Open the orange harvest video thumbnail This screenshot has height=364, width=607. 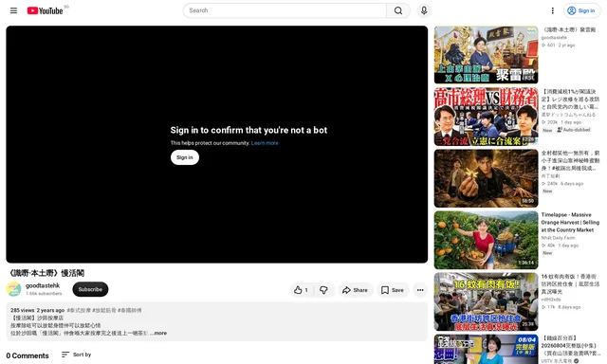(x=486, y=240)
